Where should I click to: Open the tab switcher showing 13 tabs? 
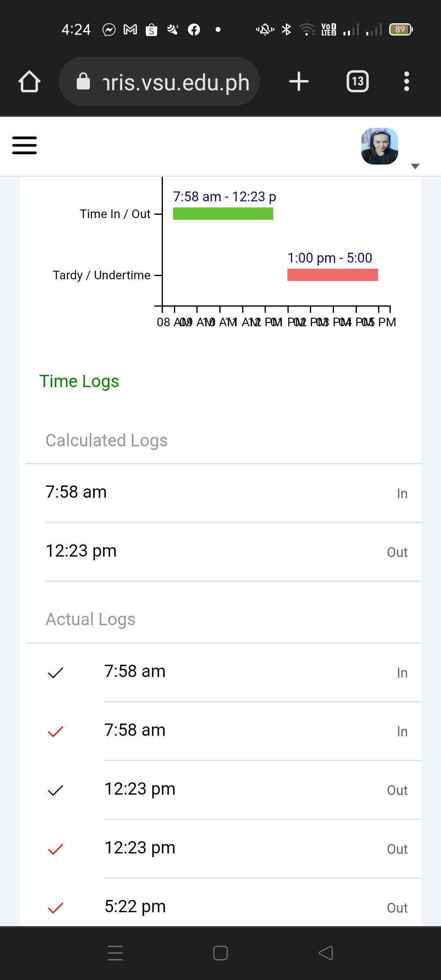tap(357, 81)
